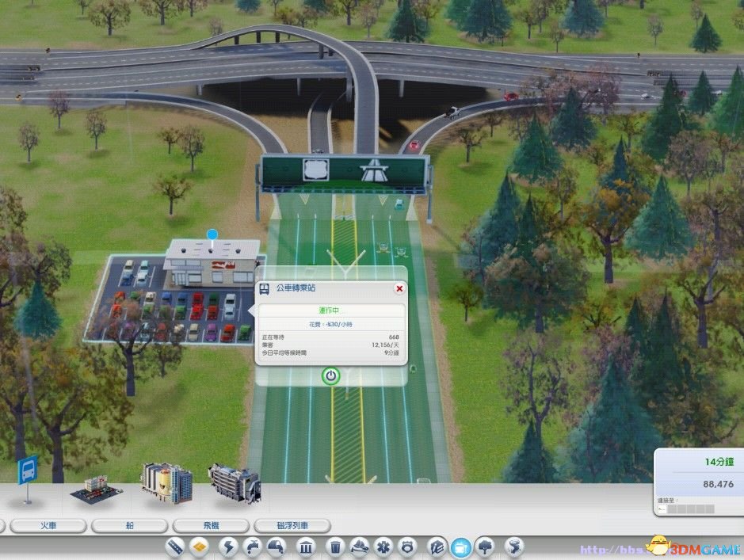Open the Power (lightning bolt) menu
This screenshot has height=560, width=744.
(x=228, y=547)
